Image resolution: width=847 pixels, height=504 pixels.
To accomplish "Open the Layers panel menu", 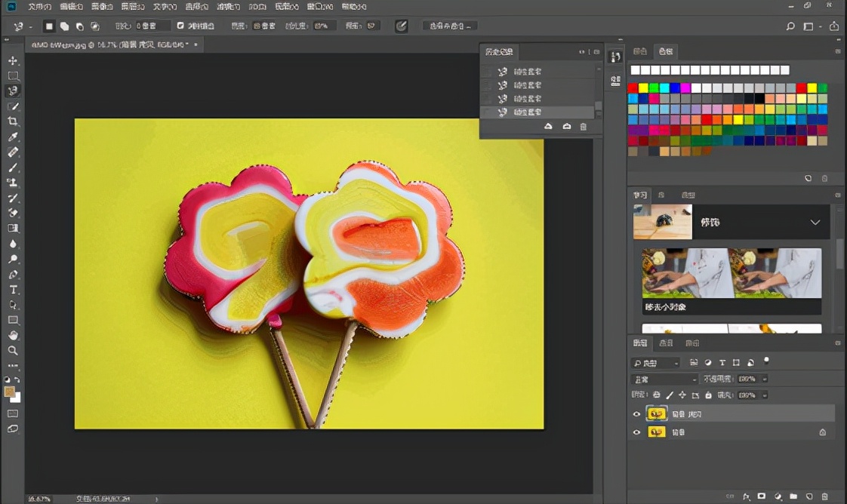I will 838,343.
